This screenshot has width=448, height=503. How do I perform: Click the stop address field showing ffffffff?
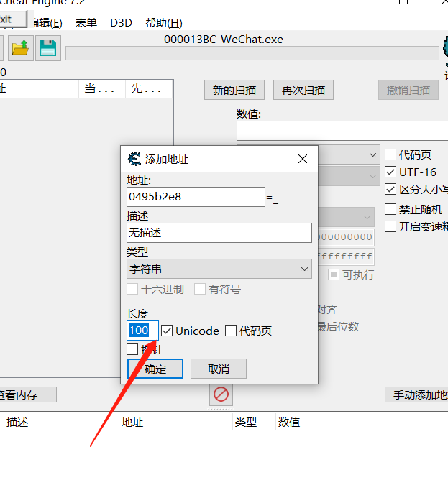(x=346, y=257)
